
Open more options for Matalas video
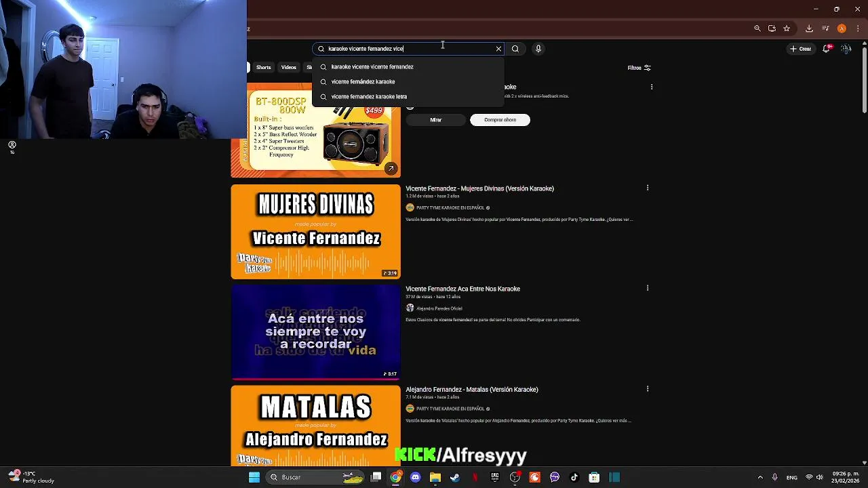(x=648, y=389)
